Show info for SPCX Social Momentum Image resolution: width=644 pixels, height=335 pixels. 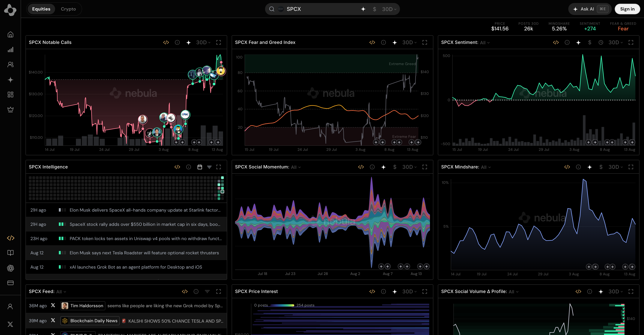372,167
